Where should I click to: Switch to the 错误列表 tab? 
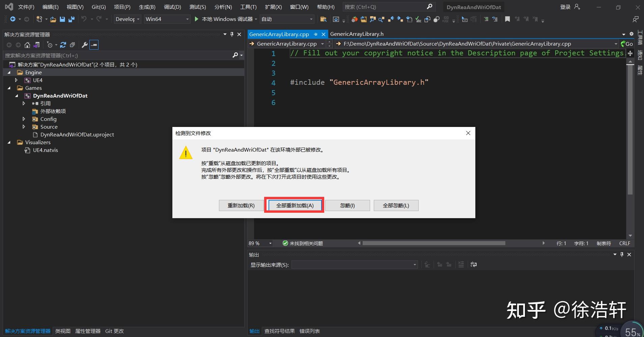[x=310, y=331]
